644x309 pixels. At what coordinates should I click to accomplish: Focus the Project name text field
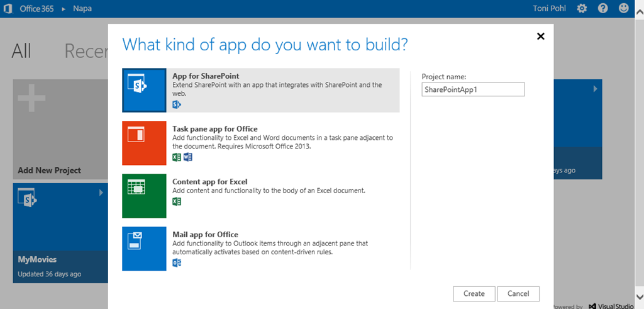pyautogui.click(x=473, y=90)
